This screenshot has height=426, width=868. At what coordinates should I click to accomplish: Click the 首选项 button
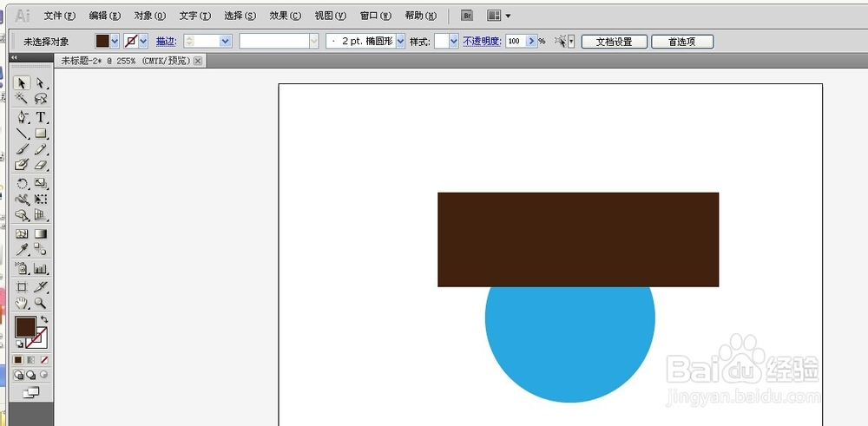[682, 42]
